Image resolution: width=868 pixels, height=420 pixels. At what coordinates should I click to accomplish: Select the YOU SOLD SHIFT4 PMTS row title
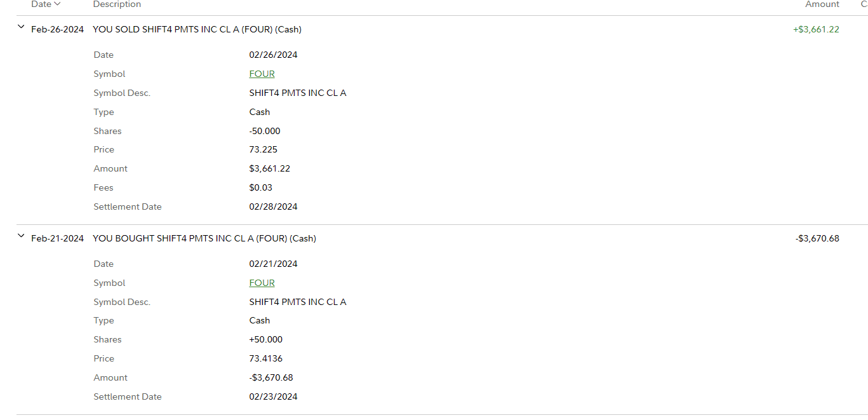click(197, 29)
